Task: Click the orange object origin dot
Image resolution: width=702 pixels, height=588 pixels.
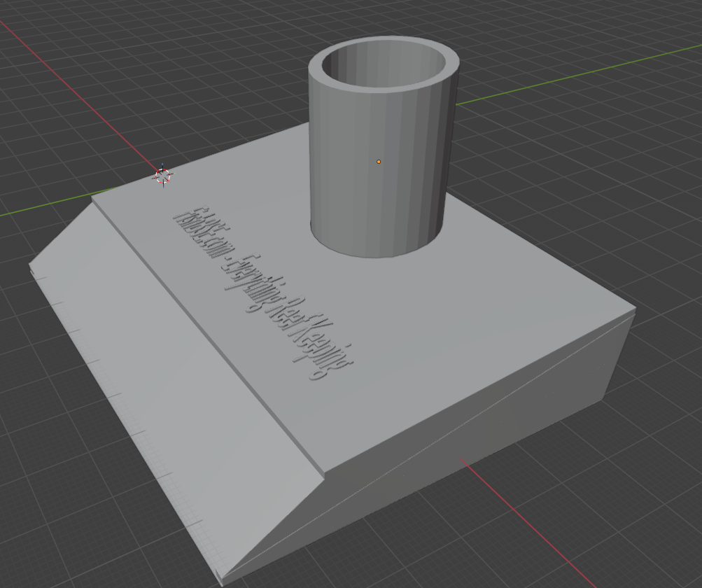Action: [379, 162]
